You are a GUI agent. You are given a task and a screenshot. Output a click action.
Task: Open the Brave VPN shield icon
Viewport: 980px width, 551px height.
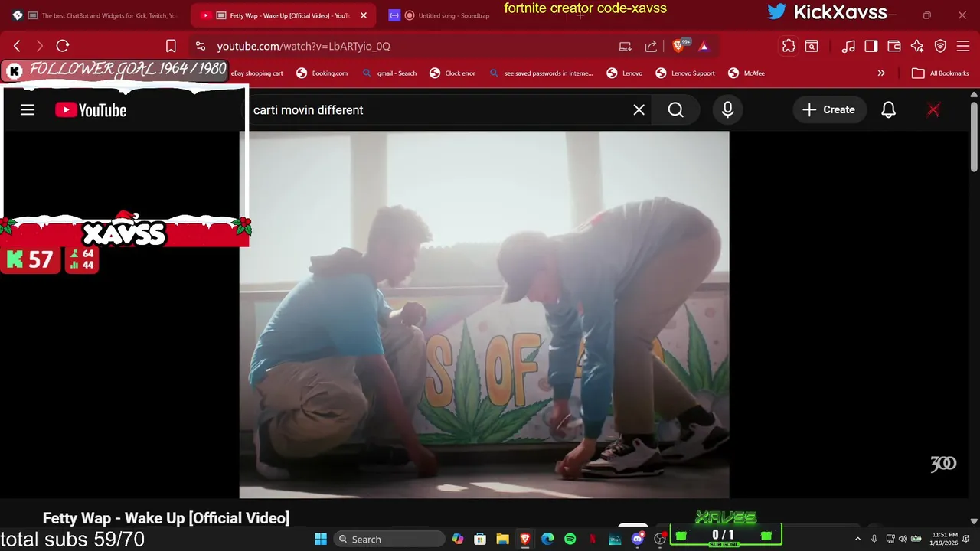pyautogui.click(x=940, y=46)
